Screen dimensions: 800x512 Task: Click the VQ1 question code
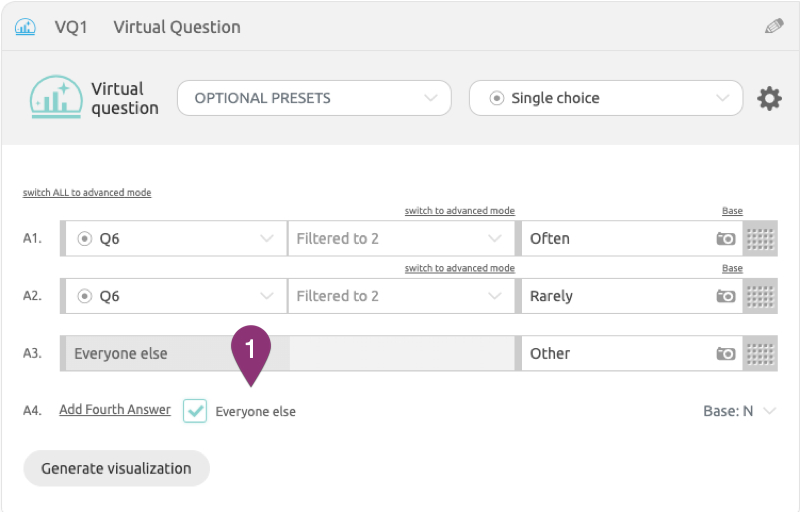[71, 27]
